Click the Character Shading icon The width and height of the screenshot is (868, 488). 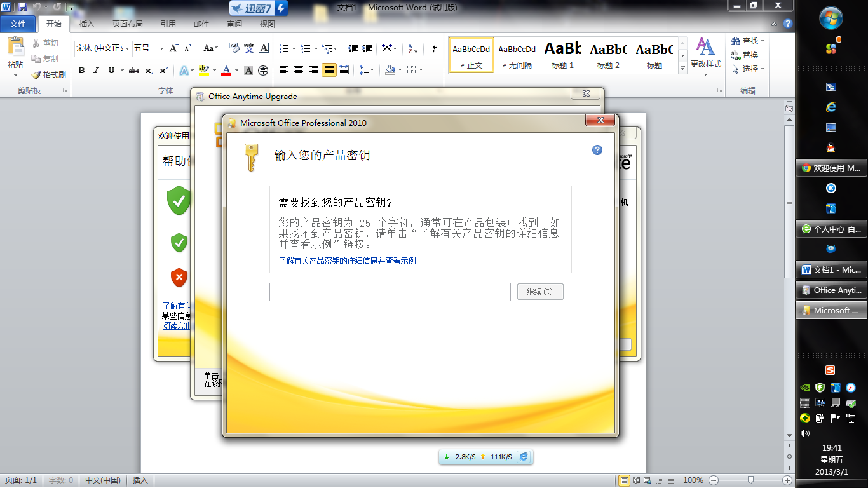coord(248,71)
